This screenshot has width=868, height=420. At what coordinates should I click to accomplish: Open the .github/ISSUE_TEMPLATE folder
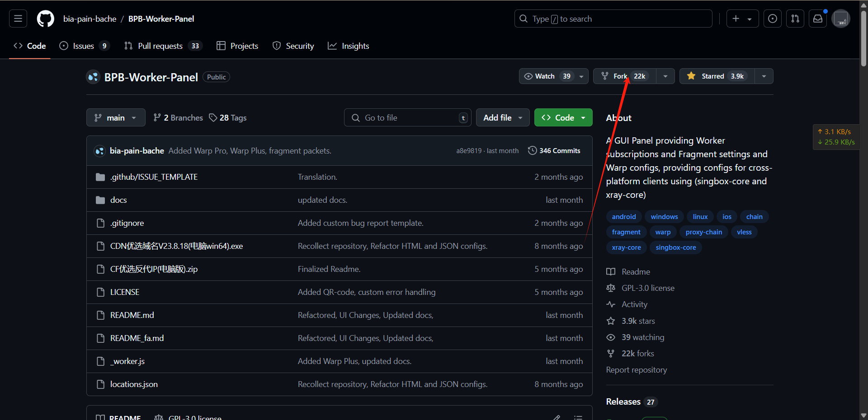pos(154,177)
